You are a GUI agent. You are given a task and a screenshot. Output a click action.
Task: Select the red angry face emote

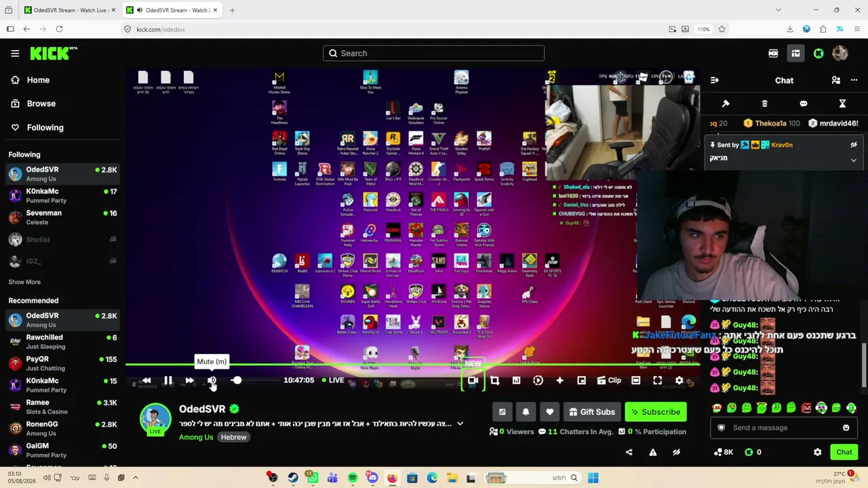click(x=806, y=408)
